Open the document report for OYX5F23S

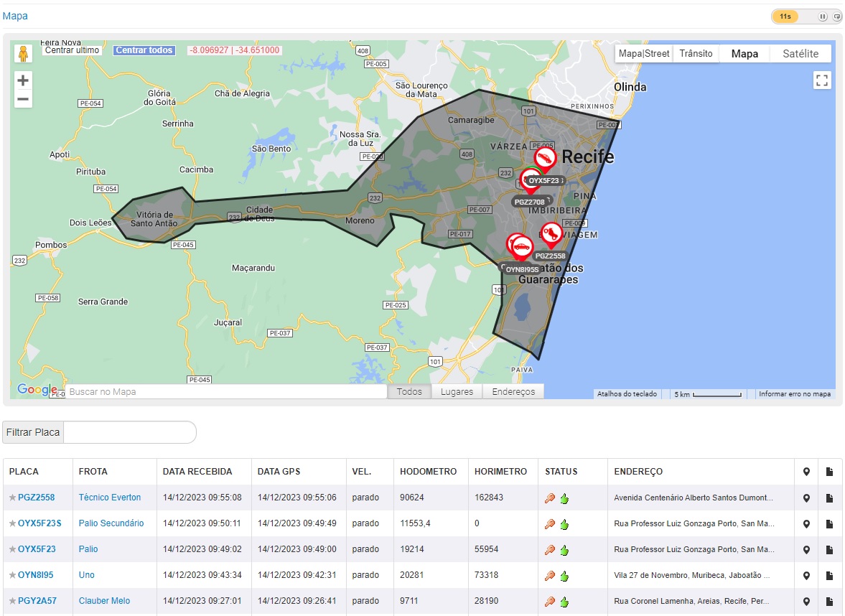829,524
